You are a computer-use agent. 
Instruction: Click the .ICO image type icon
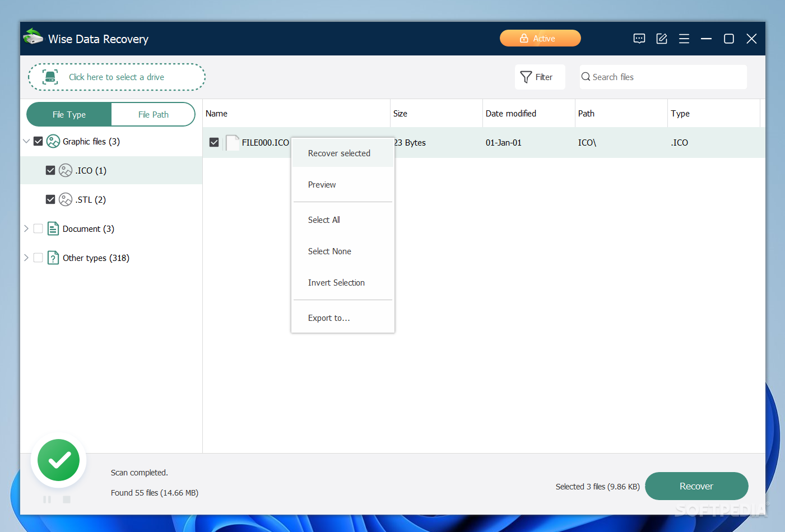(x=66, y=170)
